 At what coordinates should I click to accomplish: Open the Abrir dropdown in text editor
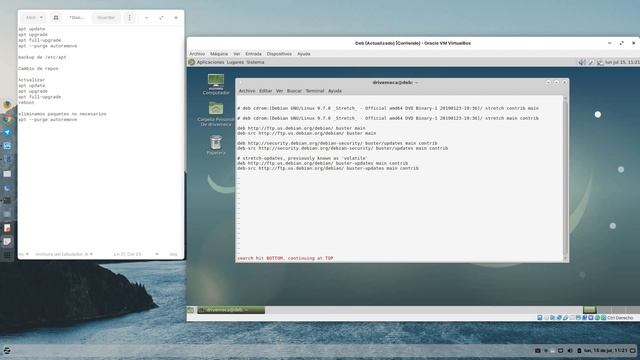point(34,18)
